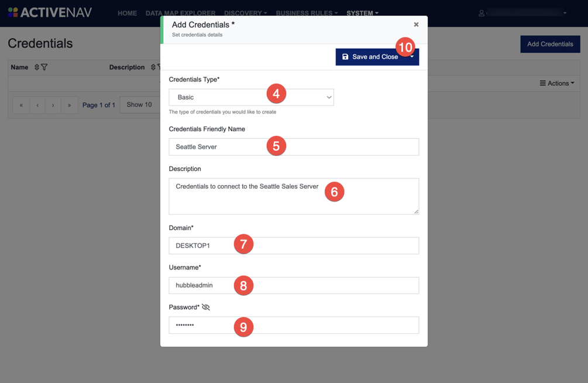Toggle password visibility with the eye icon
Image resolution: width=588 pixels, height=383 pixels.
pyautogui.click(x=205, y=306)
